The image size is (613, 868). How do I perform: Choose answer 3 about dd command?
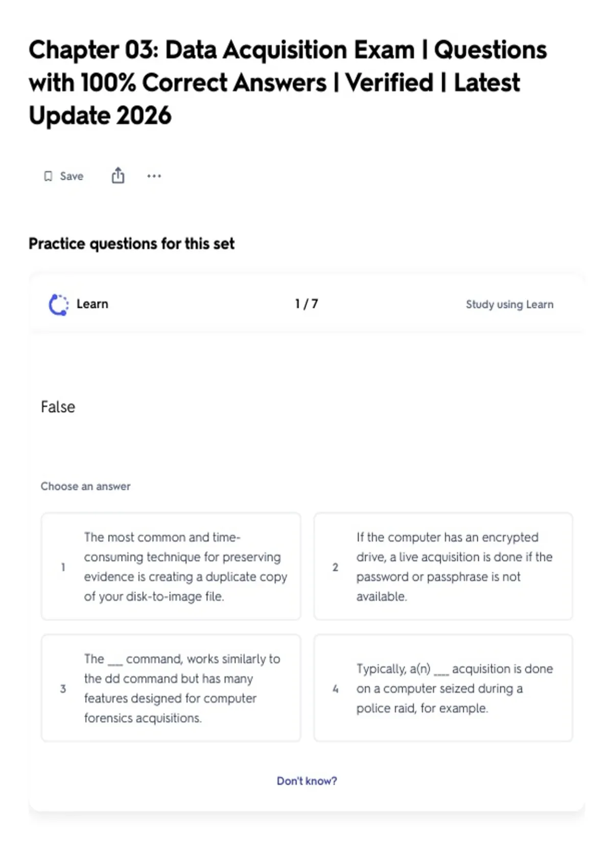(171, 688)
